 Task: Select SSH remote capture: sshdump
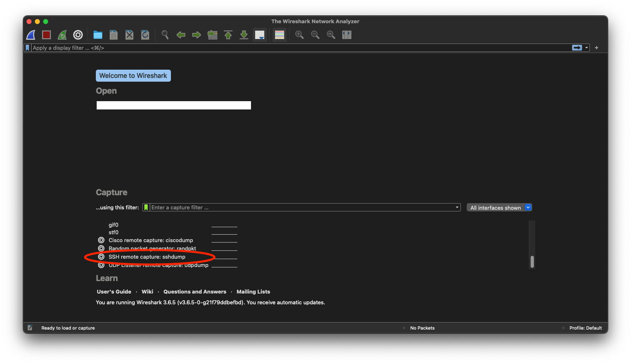point(147,257)
